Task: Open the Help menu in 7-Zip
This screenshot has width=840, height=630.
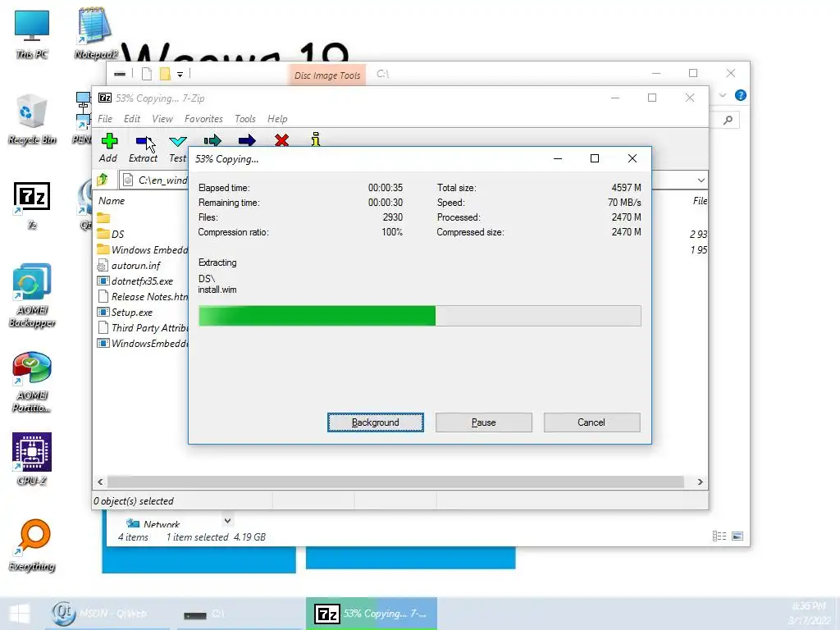Action: pyautogui.click(x=277, y=119)
